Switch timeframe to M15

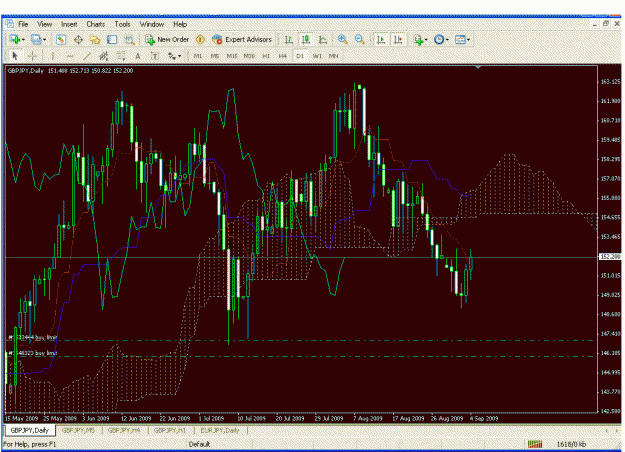(232, 56)
